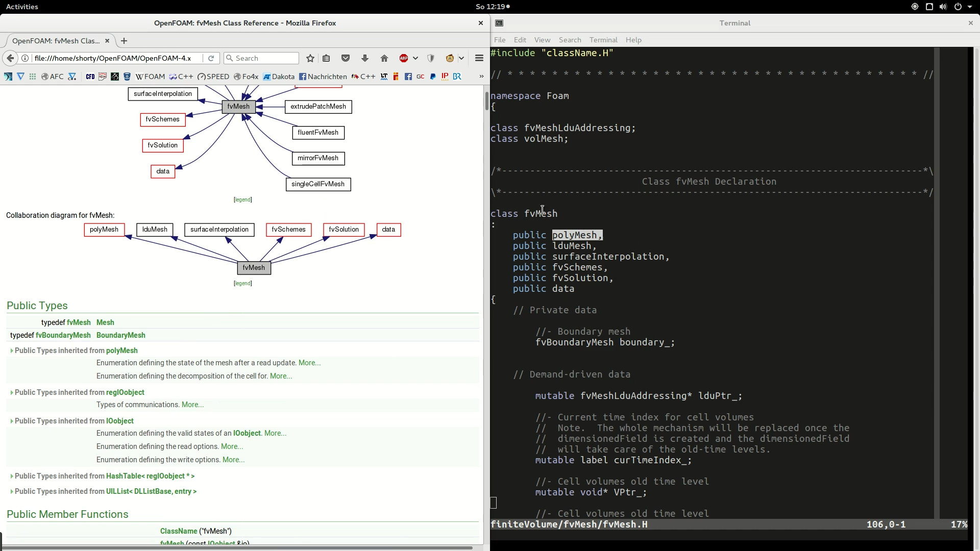Image resolution: width=980 pixels, height=551 pixels.
Task: Expand Public Types inherited from IOobject
Action: click(12, 421)
